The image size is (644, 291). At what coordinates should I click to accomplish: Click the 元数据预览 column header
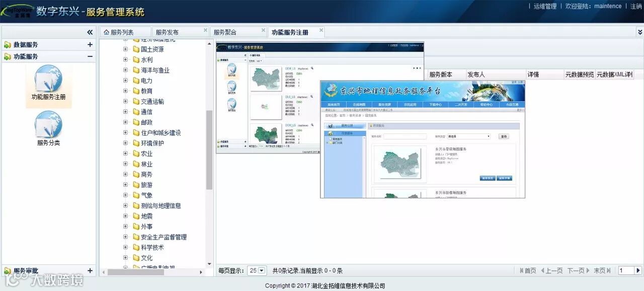point(580,75)
